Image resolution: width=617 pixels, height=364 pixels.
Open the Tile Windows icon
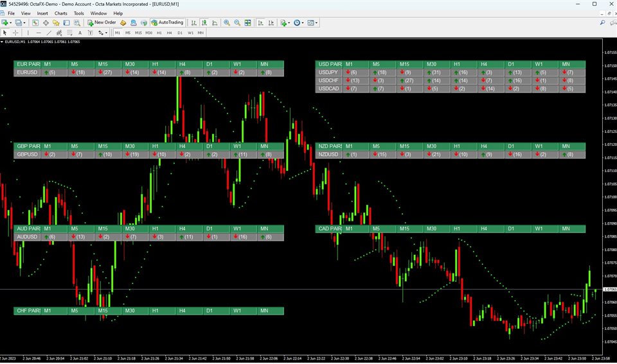point(247,23)
